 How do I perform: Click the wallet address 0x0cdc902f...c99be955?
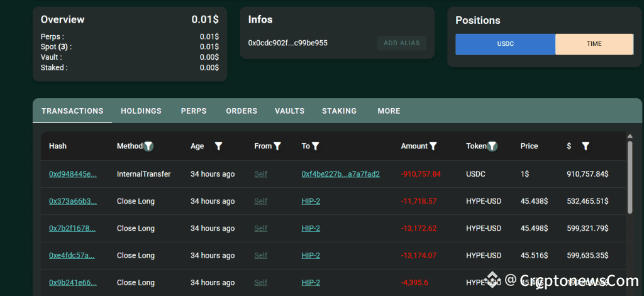tap(287, 43)
